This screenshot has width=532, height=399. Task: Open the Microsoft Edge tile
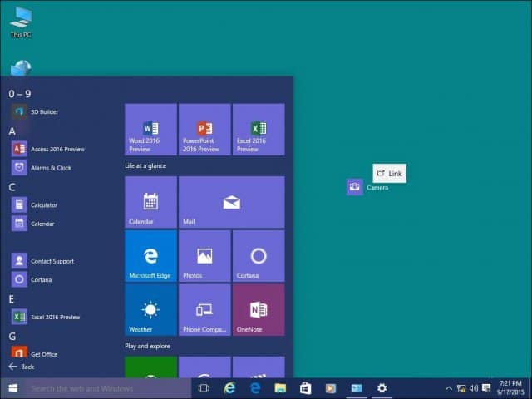pos(150,256)
